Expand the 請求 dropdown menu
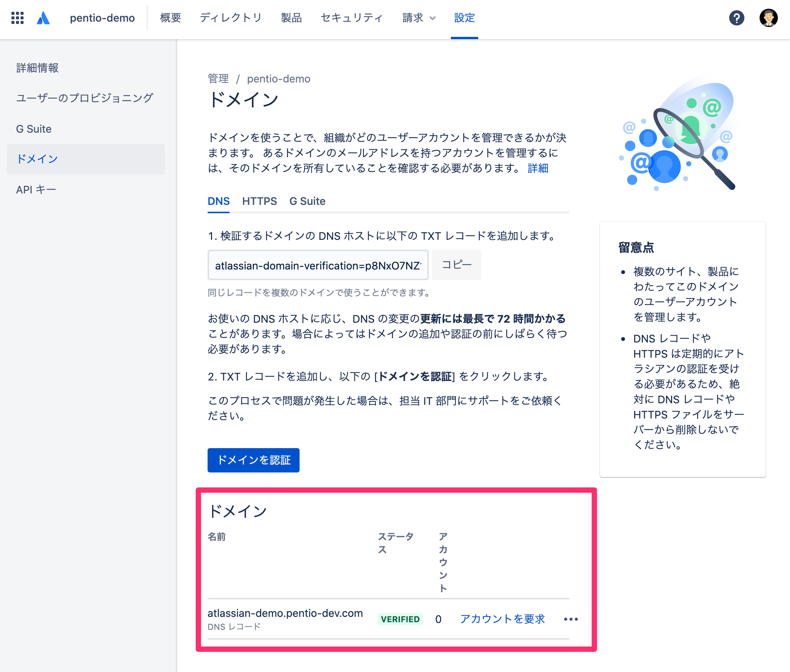 pyautogui.click(x=419, y=18)
